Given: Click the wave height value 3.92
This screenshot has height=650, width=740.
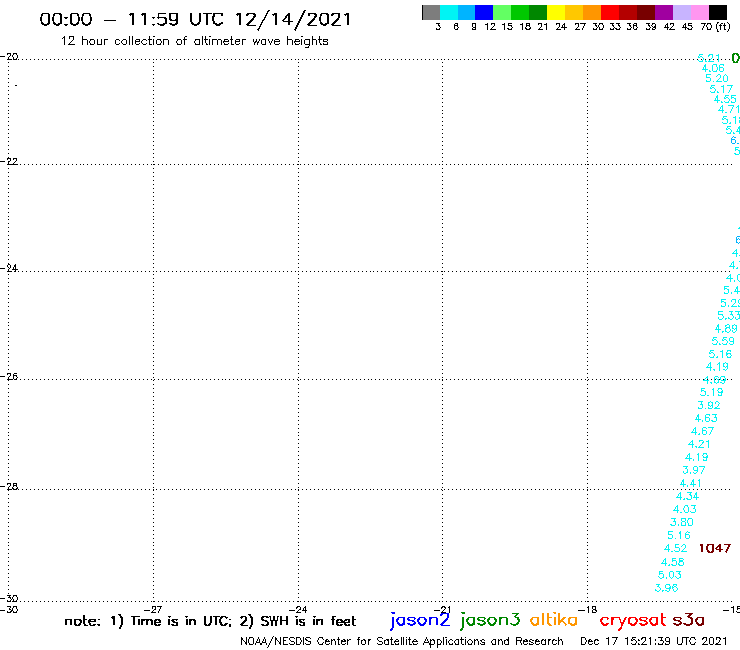Looking at the screenshot, I should [709, 405].
